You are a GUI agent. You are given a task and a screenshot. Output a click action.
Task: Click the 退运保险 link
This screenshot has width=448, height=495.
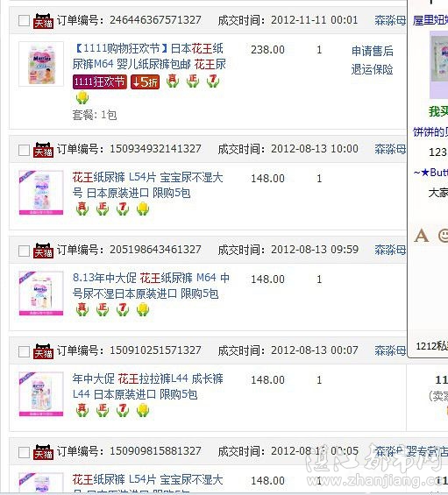(x=373, y=69)
